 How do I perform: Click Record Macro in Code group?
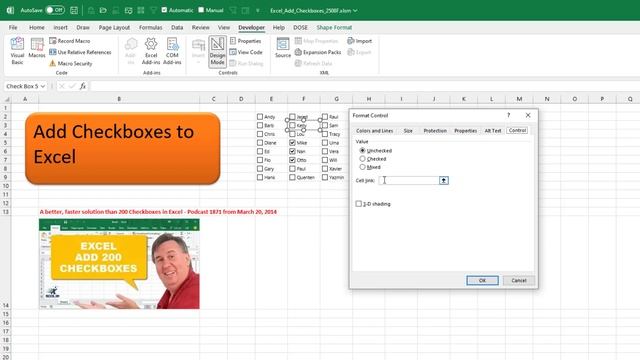click(x=70, y=41)
